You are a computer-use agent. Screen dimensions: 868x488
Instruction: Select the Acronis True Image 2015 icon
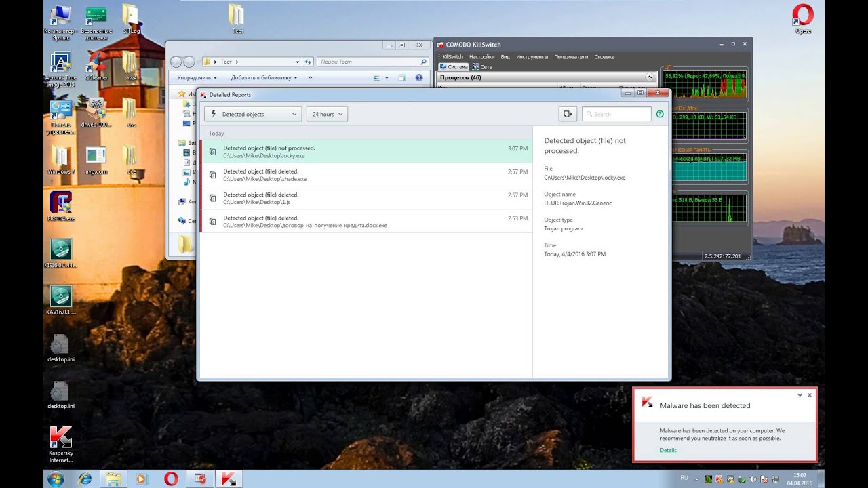pos(60,70)
